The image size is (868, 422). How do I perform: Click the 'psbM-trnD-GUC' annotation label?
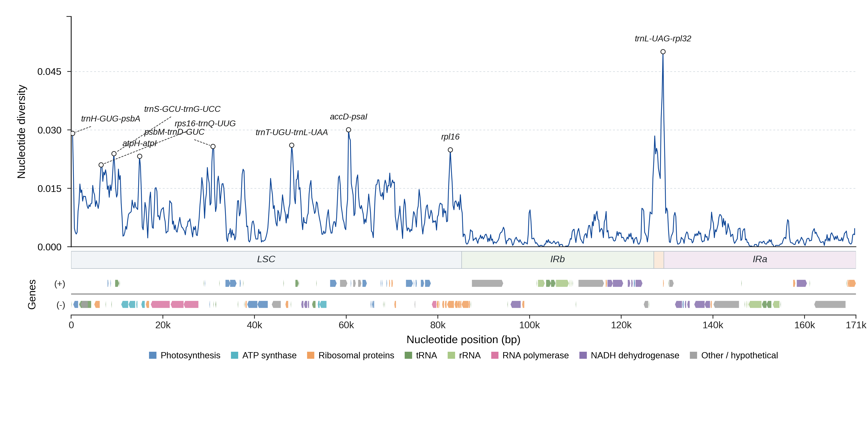[x=174, y=132]
